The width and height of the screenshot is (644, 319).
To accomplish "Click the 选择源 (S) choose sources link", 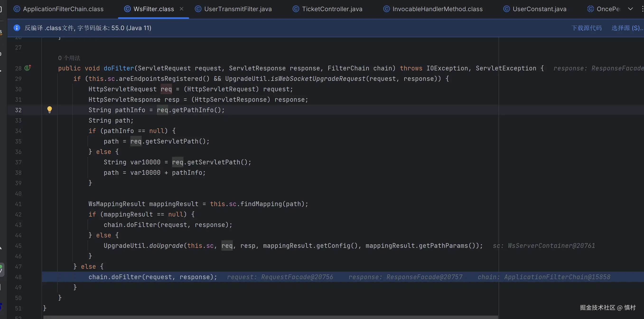I will [626, 28].
